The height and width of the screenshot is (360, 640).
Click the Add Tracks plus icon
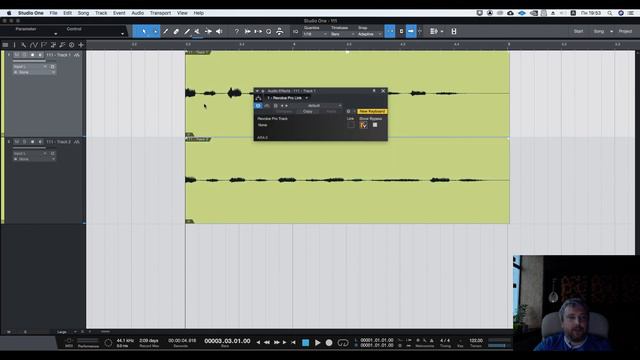[x=81, y=45]
